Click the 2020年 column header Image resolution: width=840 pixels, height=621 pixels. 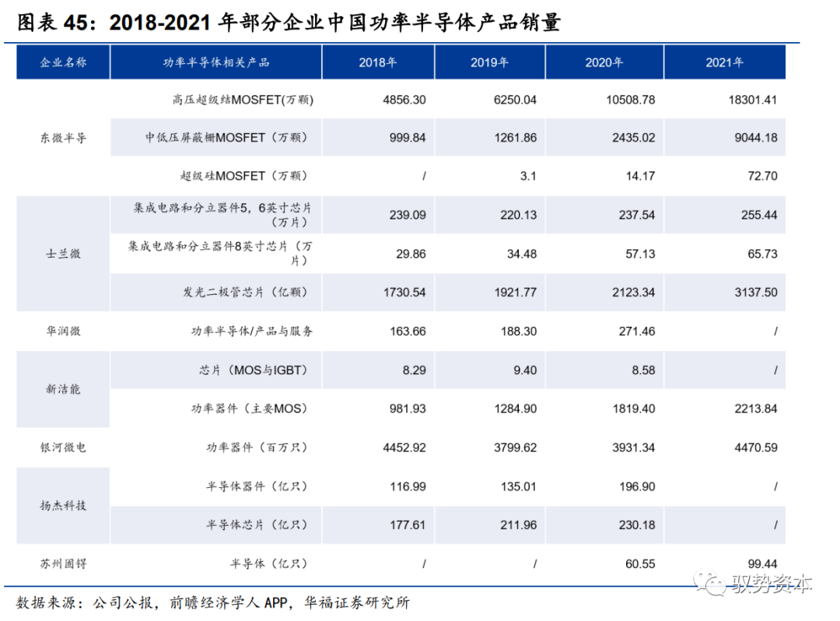[x=604, y=62]
